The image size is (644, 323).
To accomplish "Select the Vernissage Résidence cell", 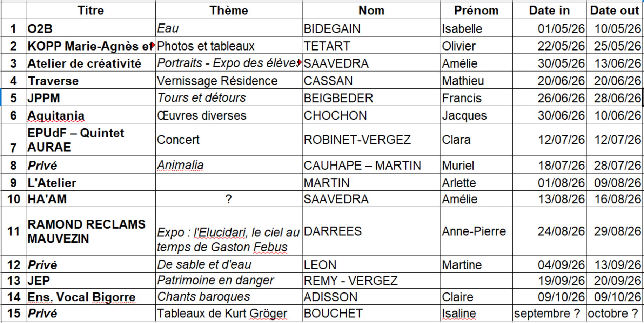I will [x=229, y=81].
